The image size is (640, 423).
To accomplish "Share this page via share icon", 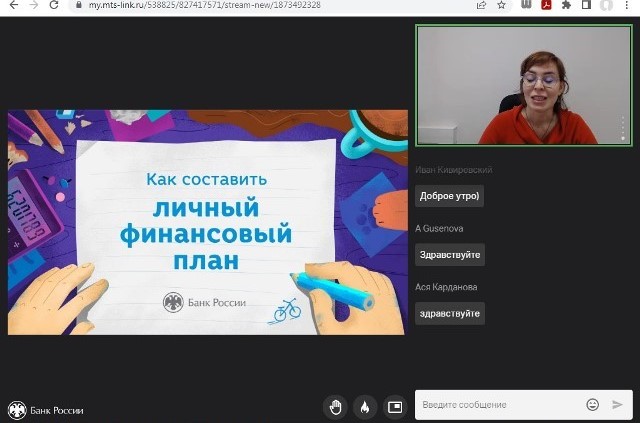I will point(481,5).
